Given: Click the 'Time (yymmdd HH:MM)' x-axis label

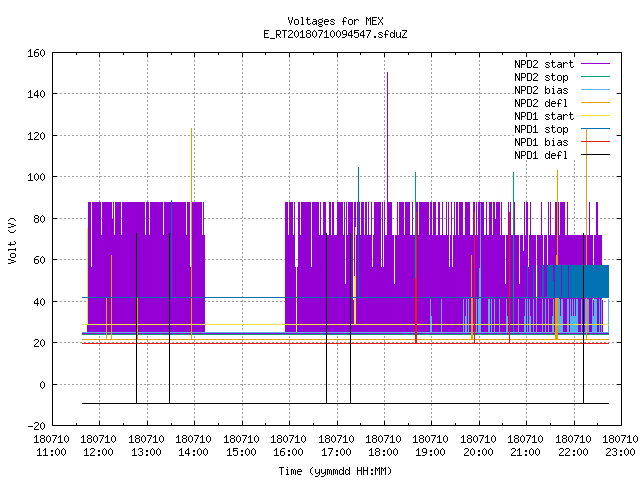Looking at the screenshot, I should click(335, 471).
